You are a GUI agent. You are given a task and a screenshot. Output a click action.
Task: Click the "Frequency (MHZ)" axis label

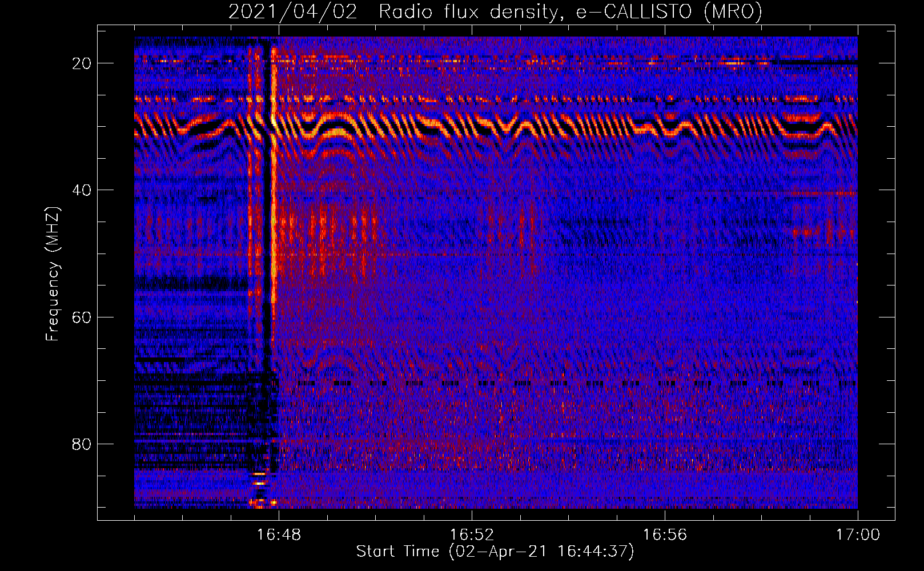tap(53, 274)
